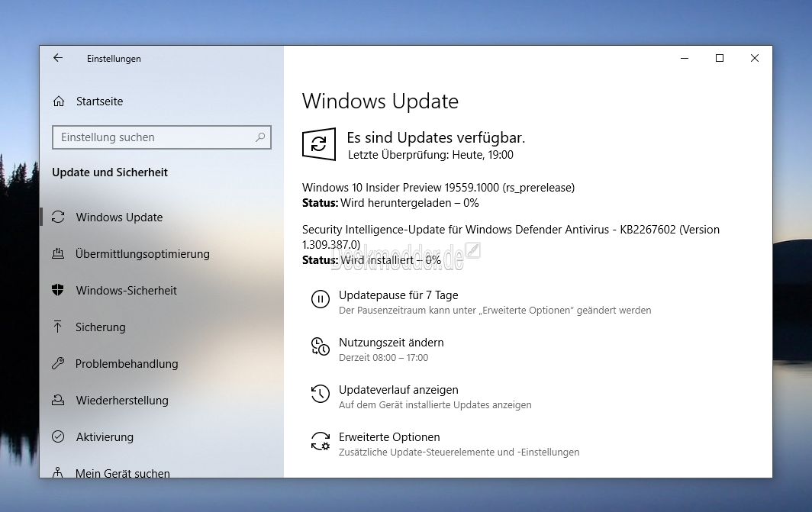812x512 pixels.
Task: Pause updates with Updatepause für 7 Tage
Action: pos(398,295)
